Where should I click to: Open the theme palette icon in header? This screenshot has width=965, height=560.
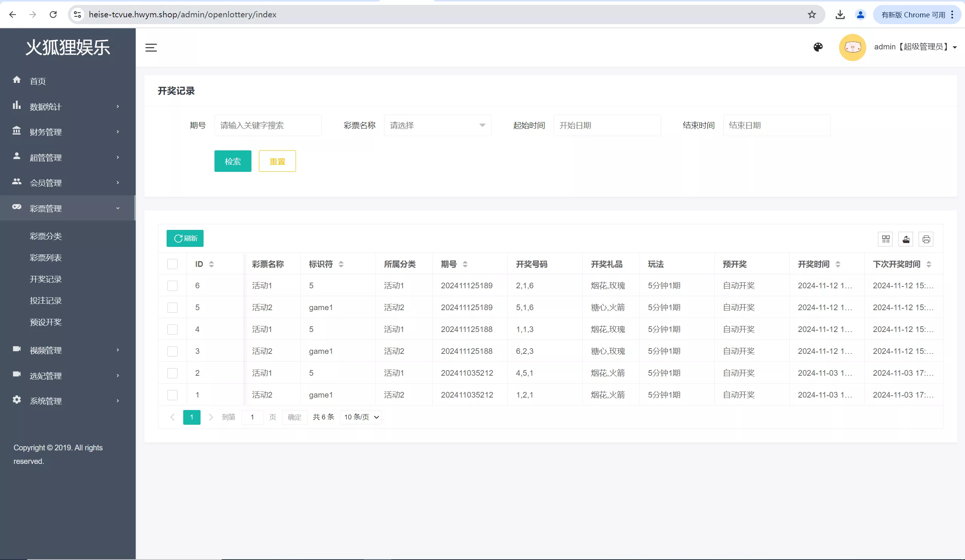pyautogui.click(x=818, y=47)
